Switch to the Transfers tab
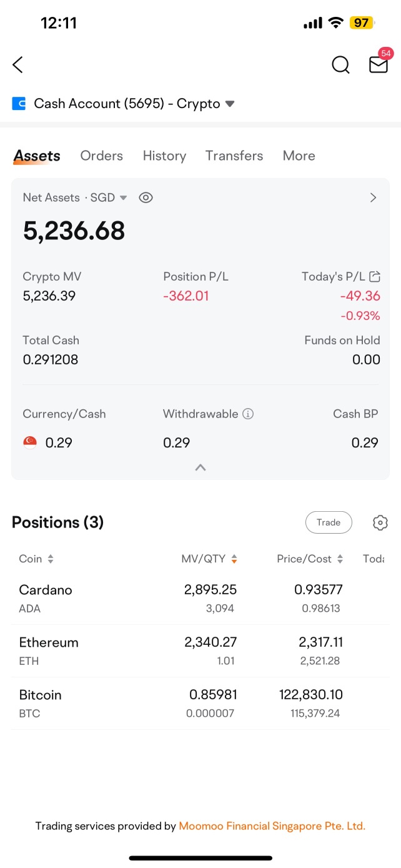 (234, 156)
